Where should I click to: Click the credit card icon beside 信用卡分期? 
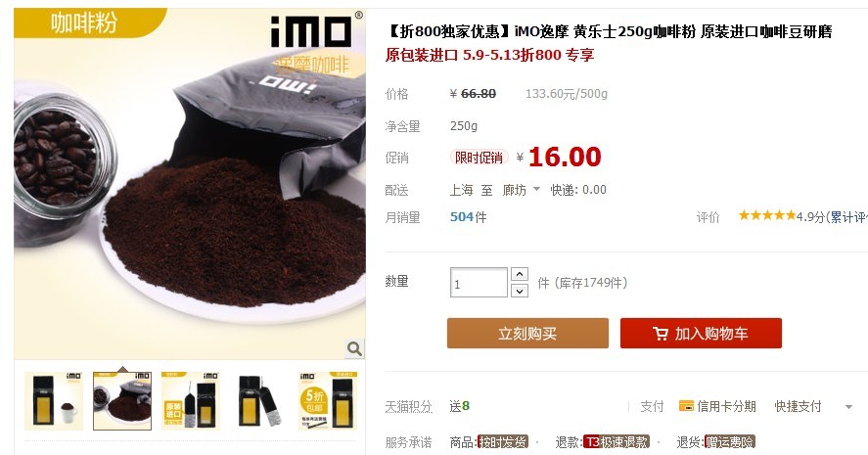686,406
